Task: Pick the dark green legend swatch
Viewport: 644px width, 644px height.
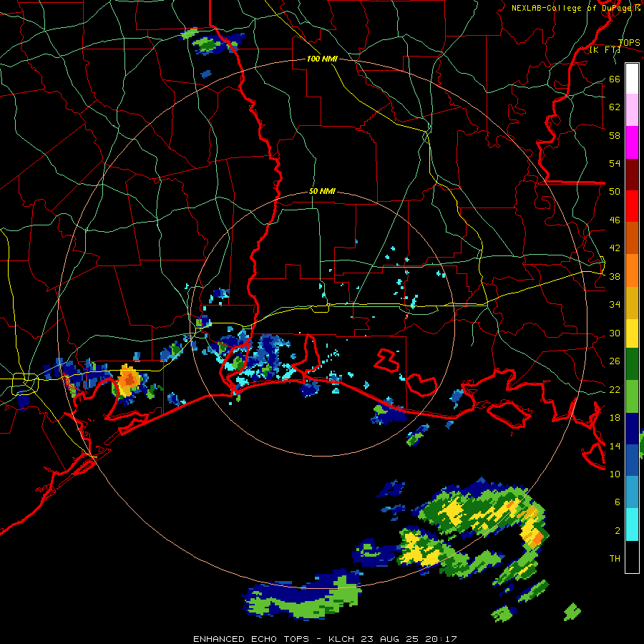Action: pyautogui.click(x=632, y=364)
